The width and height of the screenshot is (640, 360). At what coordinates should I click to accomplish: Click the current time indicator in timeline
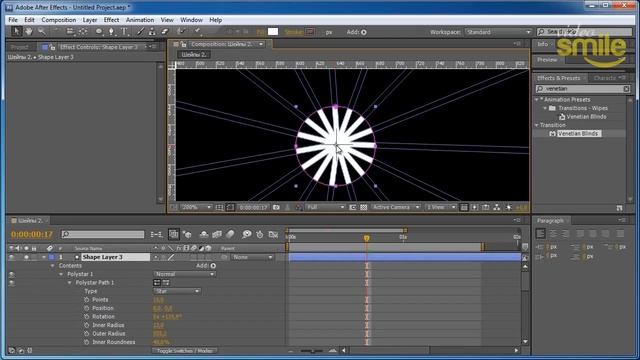coord(367,238)
